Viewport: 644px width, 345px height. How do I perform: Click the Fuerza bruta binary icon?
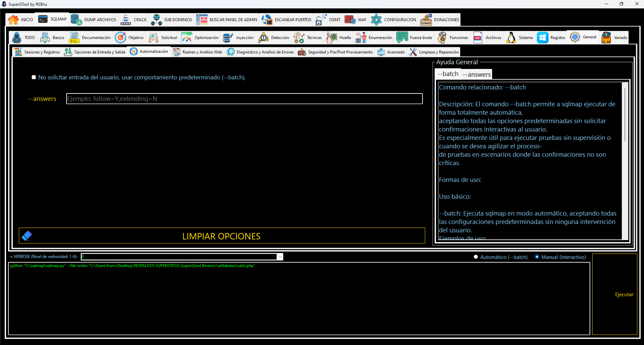[402, 37]
